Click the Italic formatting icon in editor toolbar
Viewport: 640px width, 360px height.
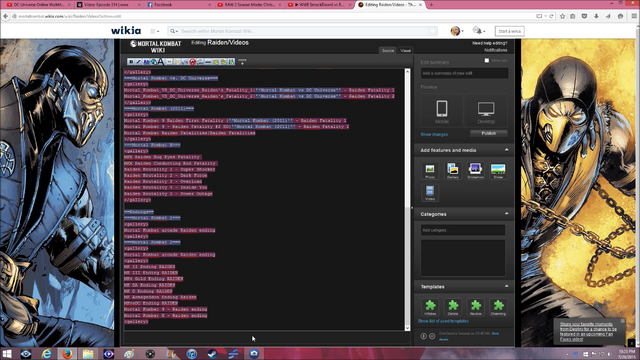(138, 62)
